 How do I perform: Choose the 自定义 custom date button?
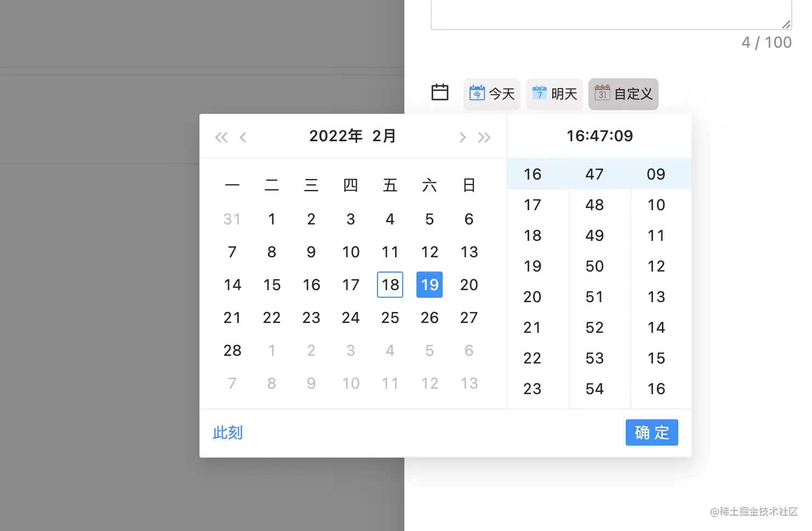click(624, 94)
